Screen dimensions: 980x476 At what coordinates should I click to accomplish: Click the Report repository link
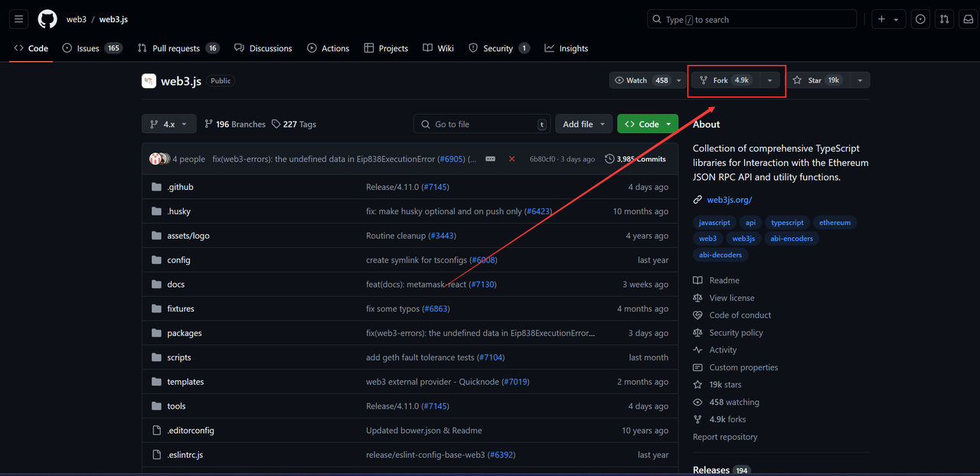point(725,437)
